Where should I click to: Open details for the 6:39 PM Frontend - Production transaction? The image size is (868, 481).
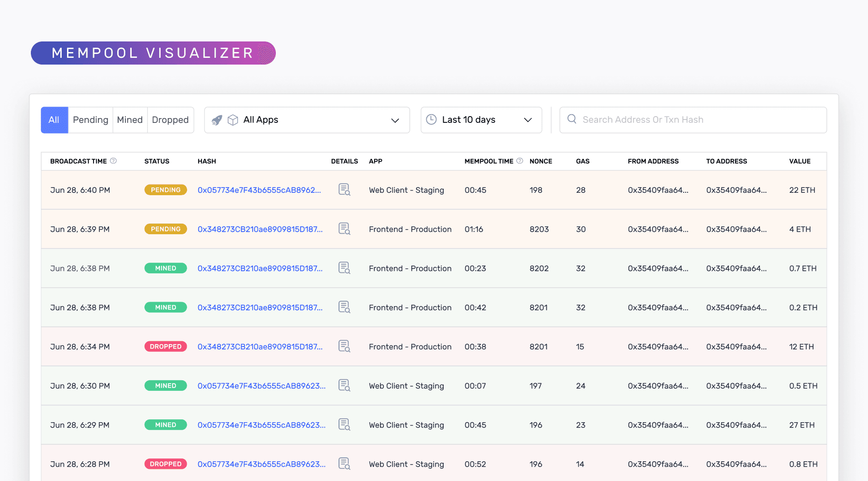(344, 229)
